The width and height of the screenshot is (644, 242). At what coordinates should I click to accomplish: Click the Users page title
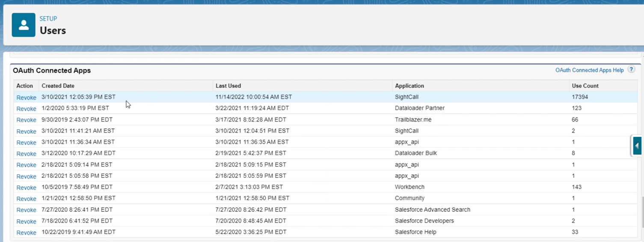click(x=53, y=30)
